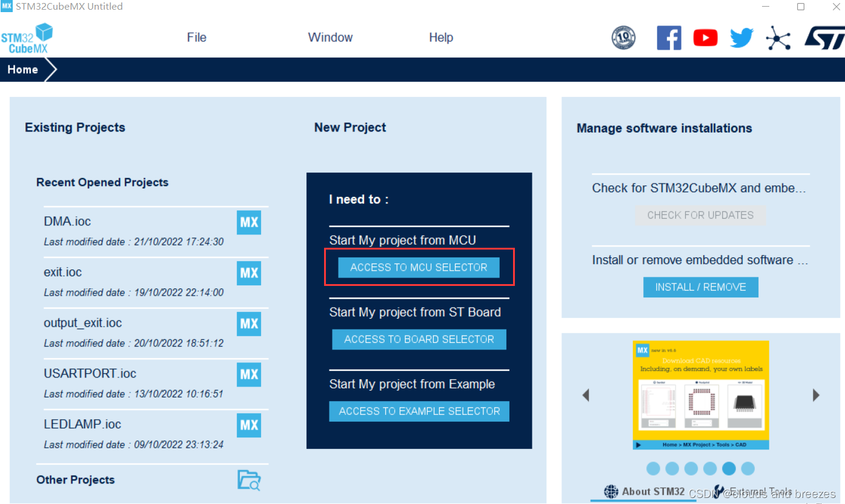Click date 19/10/2022 22:14:00 text
The image size is (845, 504).
click(179, 293)
